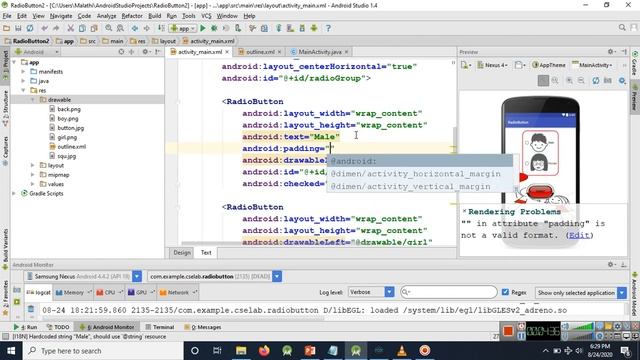Image resolution: width=640 pixels, height=360 pixels.
Task: Click the Windows Start button
Action: [11, 351]
